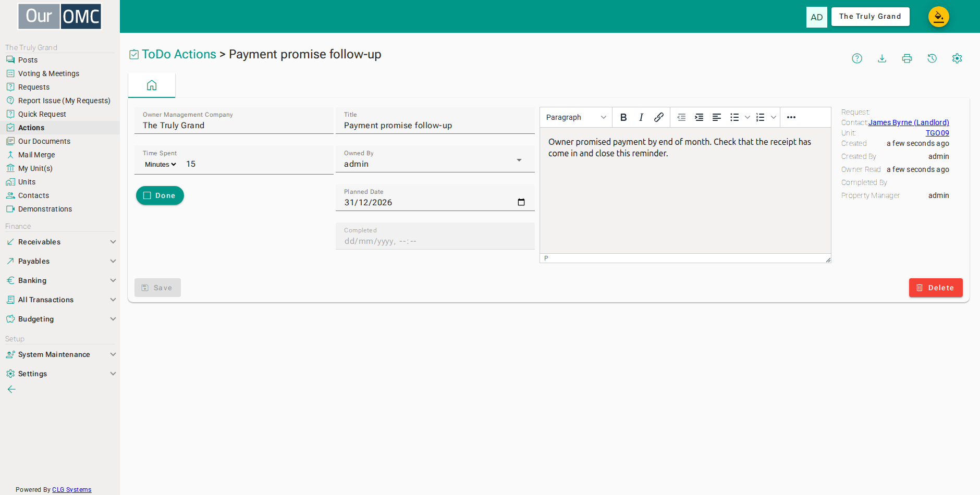980x495 pixels.
Task: Click the yellow theme paint bucket icon
Action: tap(939, 17)
